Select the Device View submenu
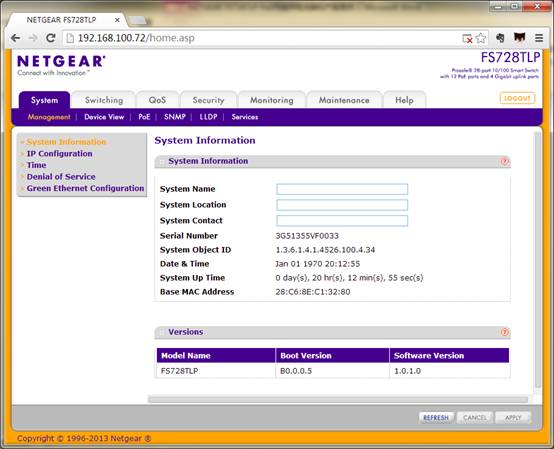This screenshot has width=554, height=449. click(104, 117)
